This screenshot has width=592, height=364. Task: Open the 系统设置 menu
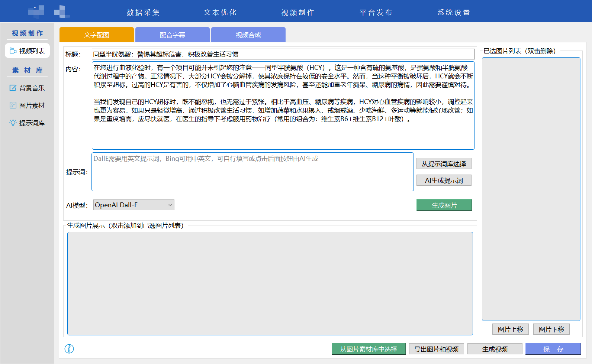click(454, 13)
